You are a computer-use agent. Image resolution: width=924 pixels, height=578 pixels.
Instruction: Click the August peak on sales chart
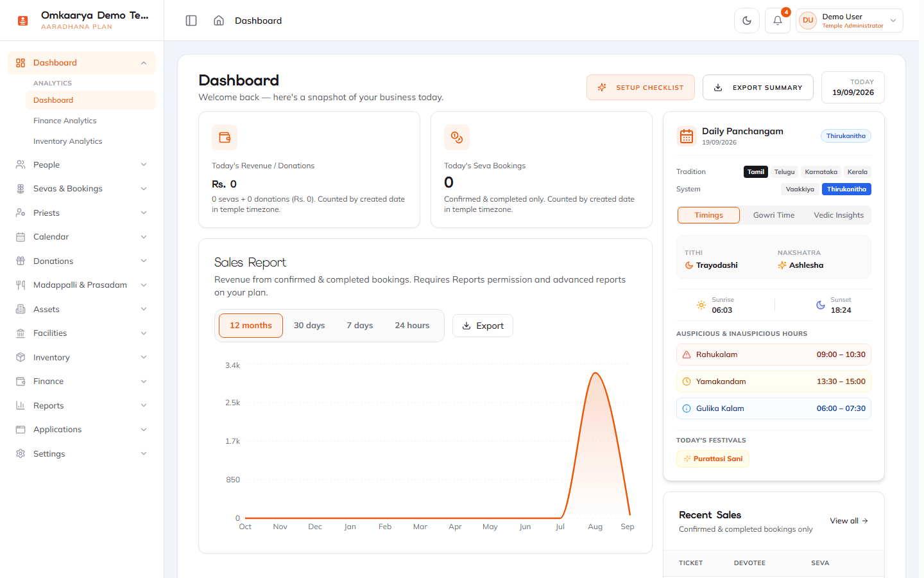[x=596, y=373]
